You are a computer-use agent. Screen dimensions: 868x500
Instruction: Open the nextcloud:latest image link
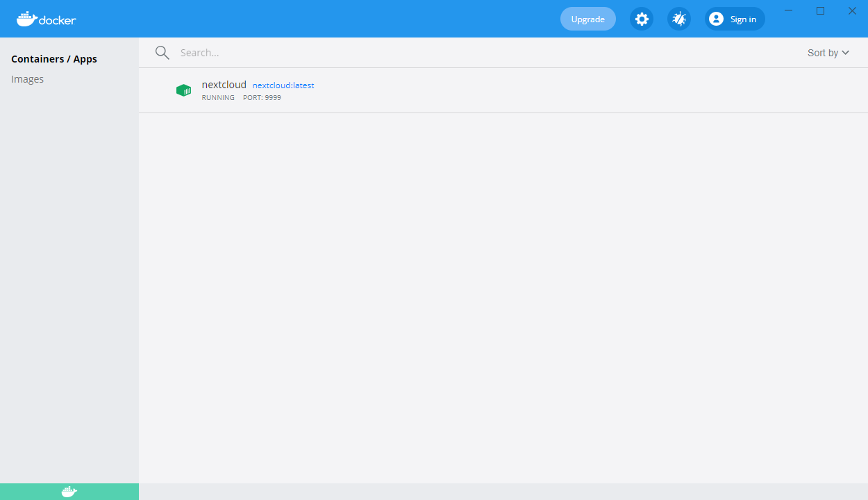coord(283,85)
